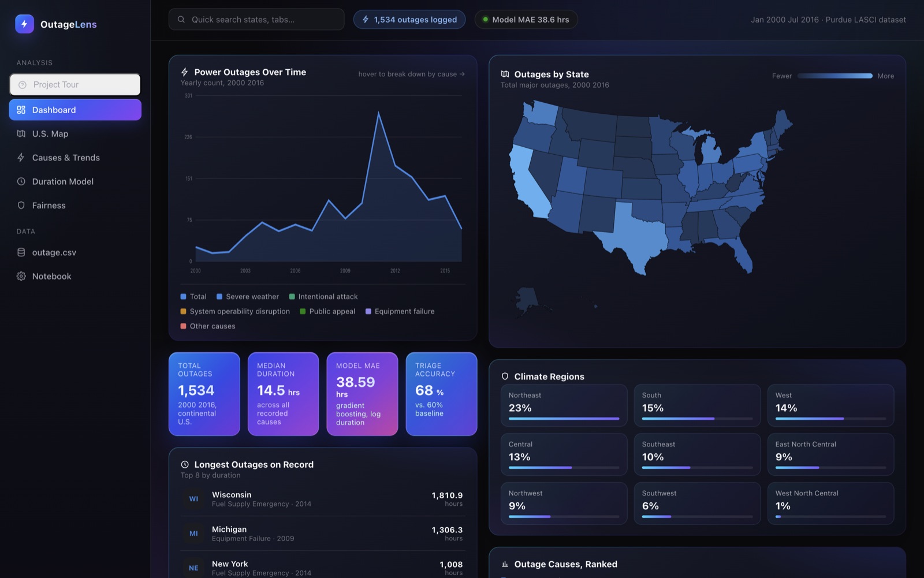The image size is (924, 578).
Task: Toggle the Public appeal legend series
Action: [327, 311]
